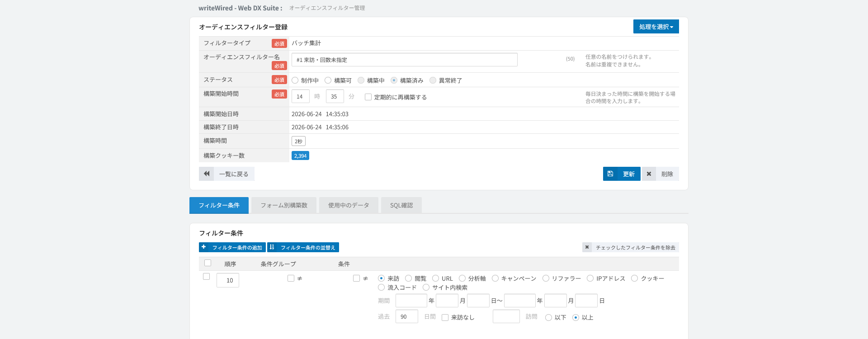
Task: Select the リファラー condition radio
Action: 546,278
